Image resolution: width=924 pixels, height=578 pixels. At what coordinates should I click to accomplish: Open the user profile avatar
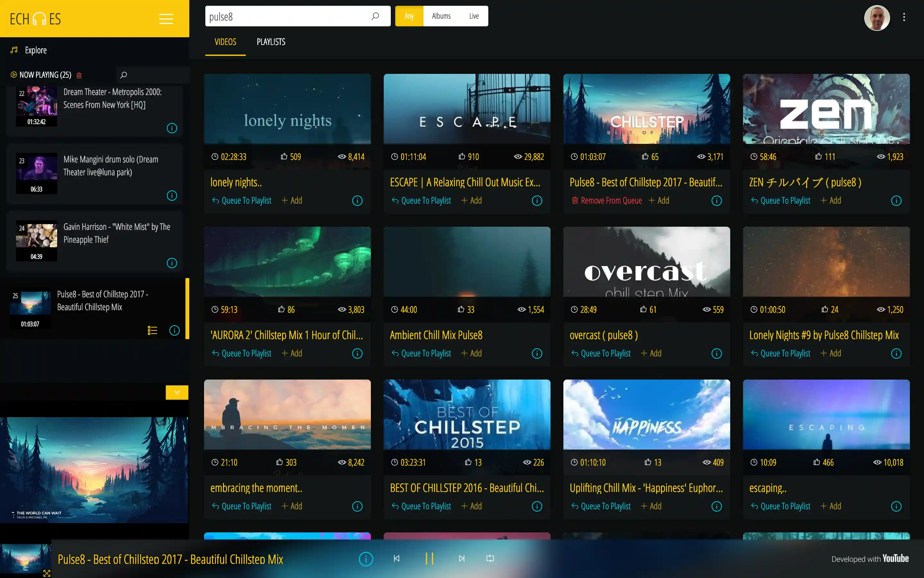pyautogui.click(x=877, y=18)
